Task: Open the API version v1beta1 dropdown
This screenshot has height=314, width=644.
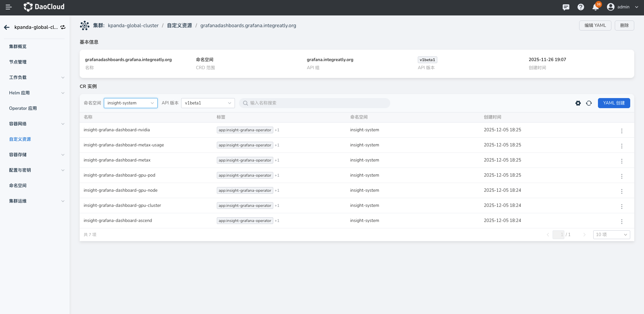Action: [x=208, y=103]
